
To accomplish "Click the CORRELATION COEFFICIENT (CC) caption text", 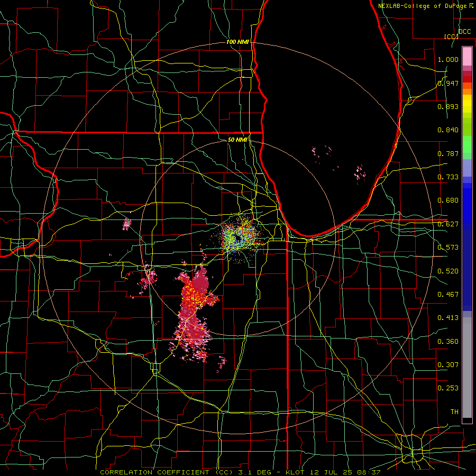I will tap(167, 472).
